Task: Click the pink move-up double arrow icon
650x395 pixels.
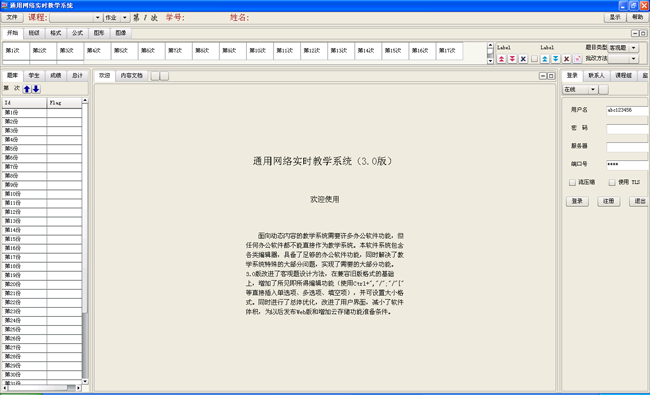Action: [x=501, y=59]
